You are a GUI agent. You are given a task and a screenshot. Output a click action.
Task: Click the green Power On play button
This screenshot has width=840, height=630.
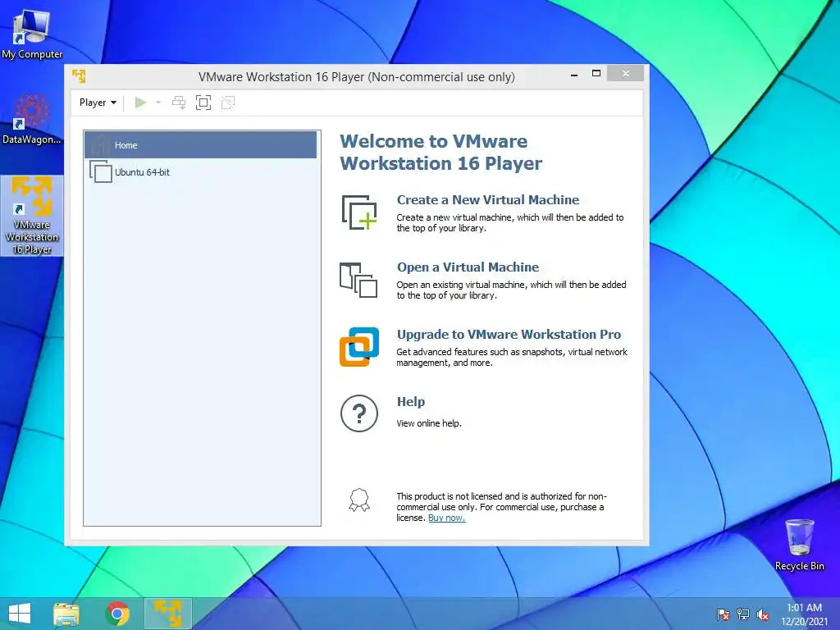point(140,103)
